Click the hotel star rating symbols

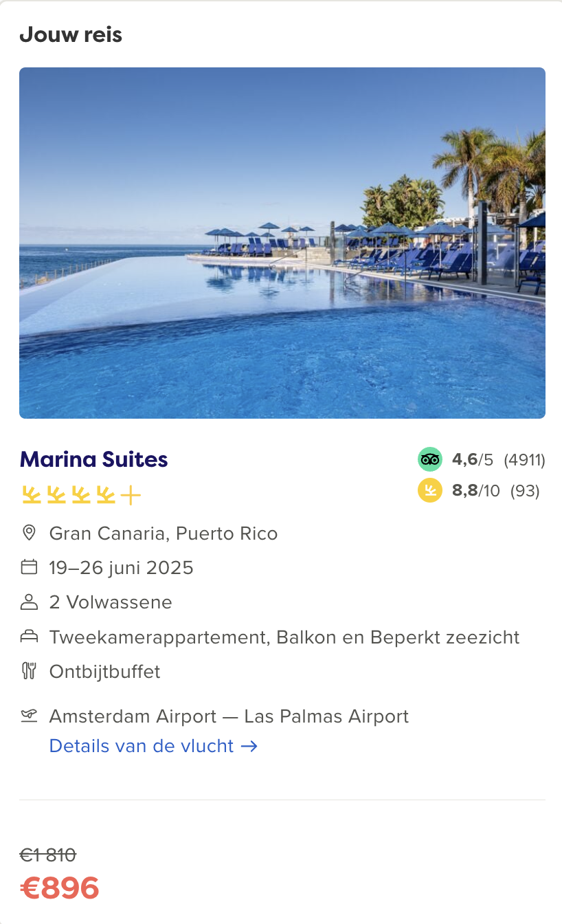[x=81, y=495]
